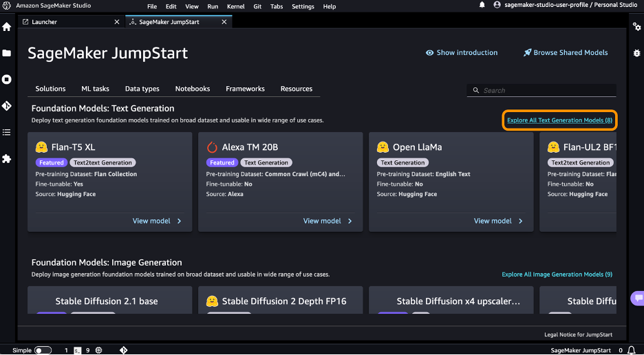Open the Kernel menu
The height and width of the screenshot is (355, 644).
tap(236, 7)
